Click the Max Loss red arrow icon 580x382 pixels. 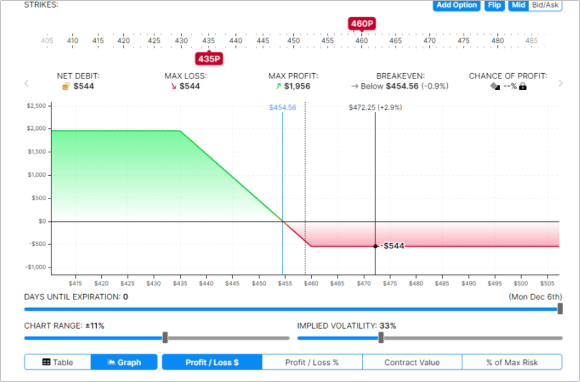[173, 87]
